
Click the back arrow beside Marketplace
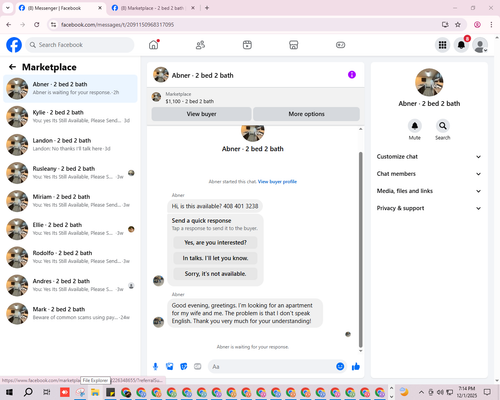click(x=12, y=67)
